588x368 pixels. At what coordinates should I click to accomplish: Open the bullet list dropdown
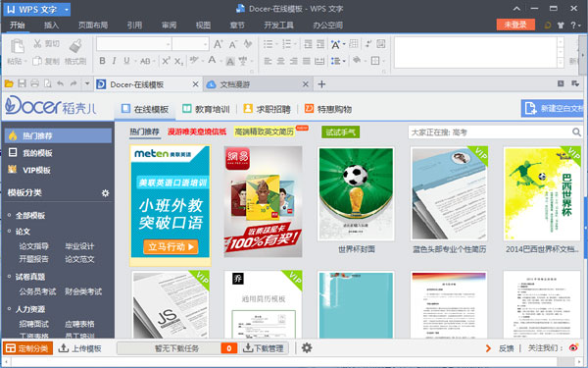click(276, 44)
